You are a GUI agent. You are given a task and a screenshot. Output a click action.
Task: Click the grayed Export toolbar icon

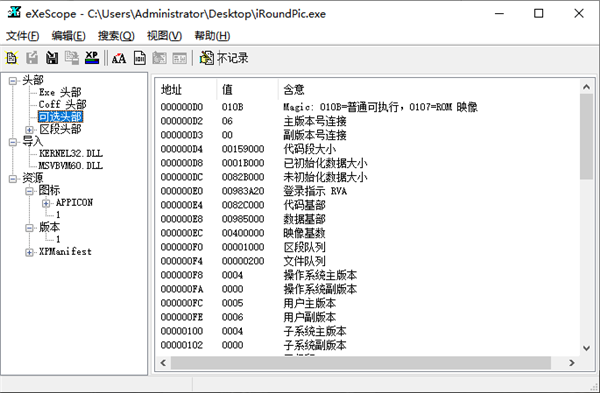point(32,58)
